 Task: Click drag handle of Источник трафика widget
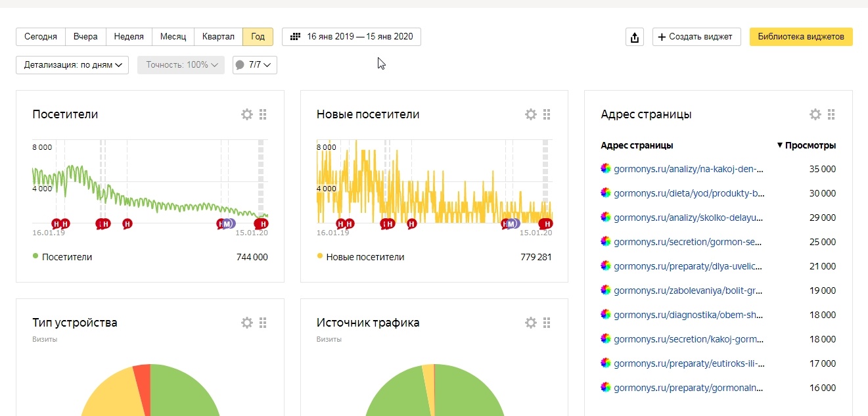pyautogui.click(x=547, y=323)
